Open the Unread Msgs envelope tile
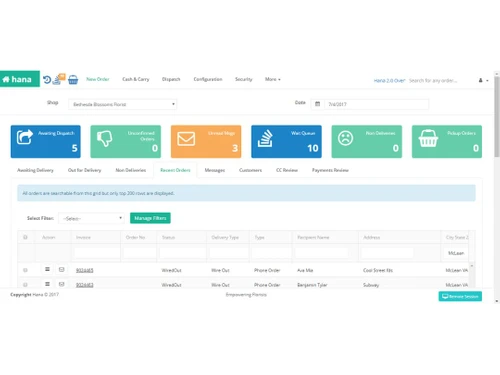Viewport: 500px width, 375px height. (206, 141)
